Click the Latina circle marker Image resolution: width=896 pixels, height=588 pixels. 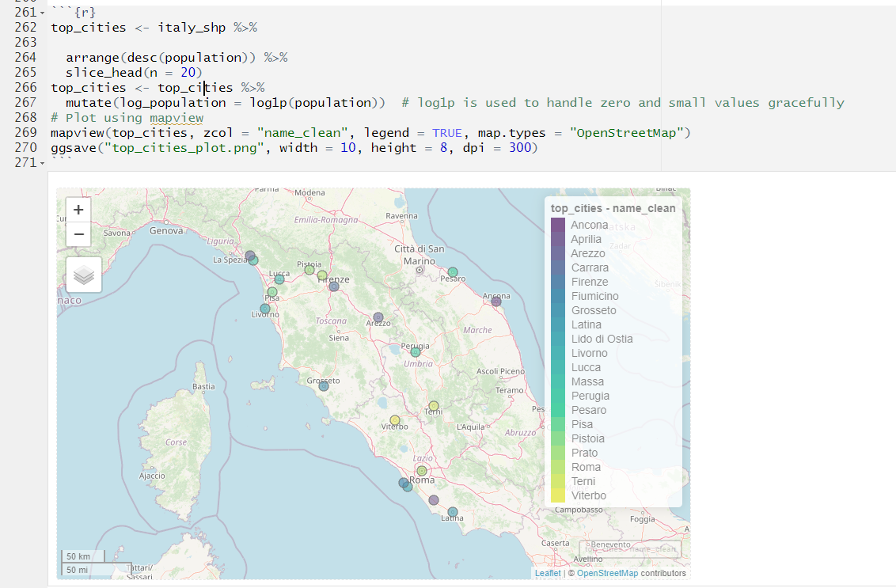click(452, 513)
